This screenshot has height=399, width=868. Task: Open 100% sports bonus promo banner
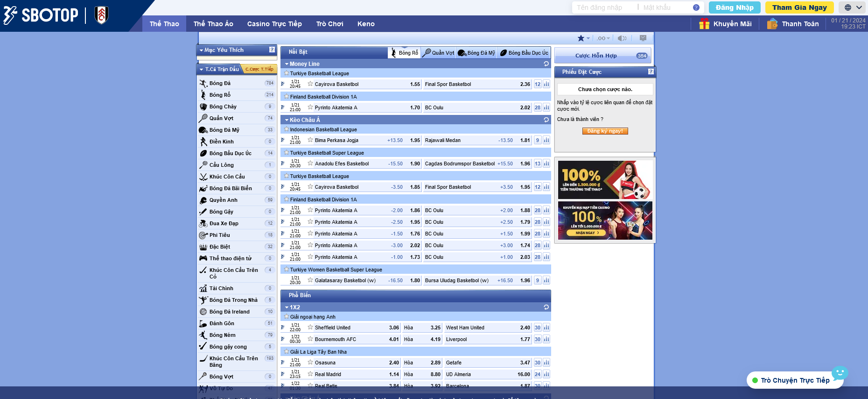coord(605,180)
